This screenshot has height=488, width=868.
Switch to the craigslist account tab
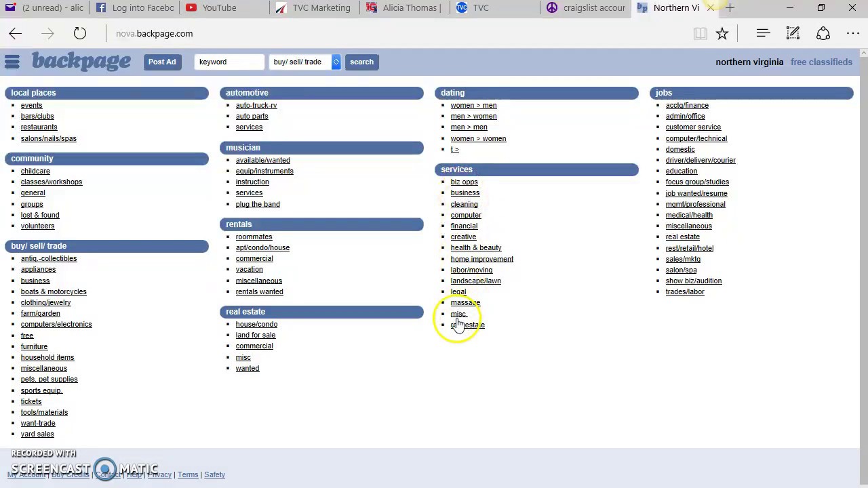pos(587,8)
